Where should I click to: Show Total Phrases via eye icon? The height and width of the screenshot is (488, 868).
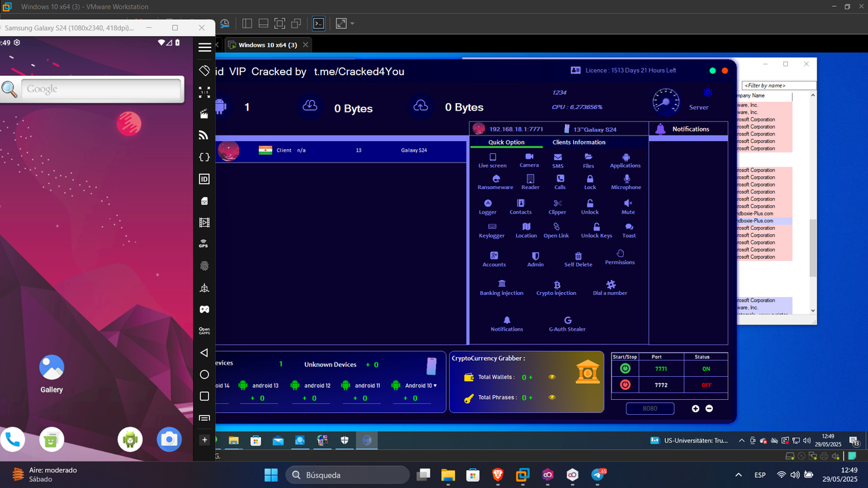[552, 397]
